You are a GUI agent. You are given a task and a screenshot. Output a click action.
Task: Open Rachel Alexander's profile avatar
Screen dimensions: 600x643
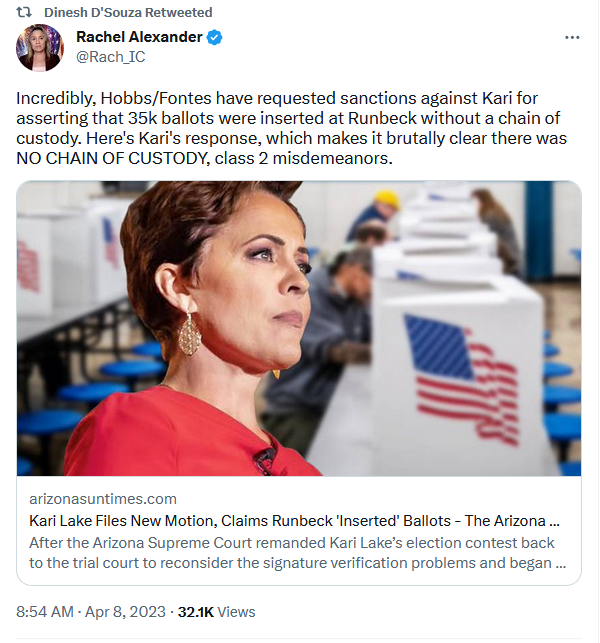tap(39, 47)
